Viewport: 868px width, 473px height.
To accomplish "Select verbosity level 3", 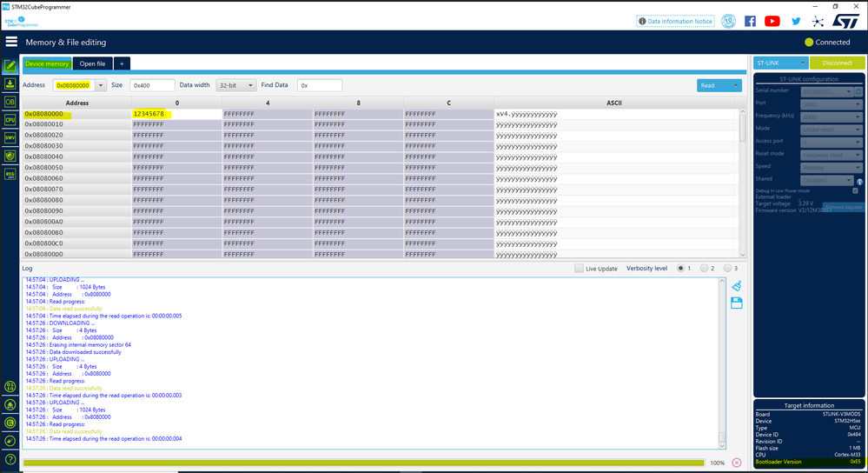I will (727, 268).
